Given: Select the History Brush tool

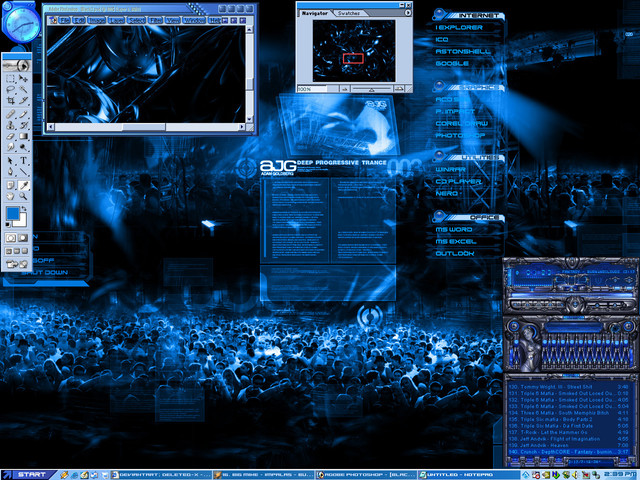Looking at the screenshot, I should click(x=23, y=125).
